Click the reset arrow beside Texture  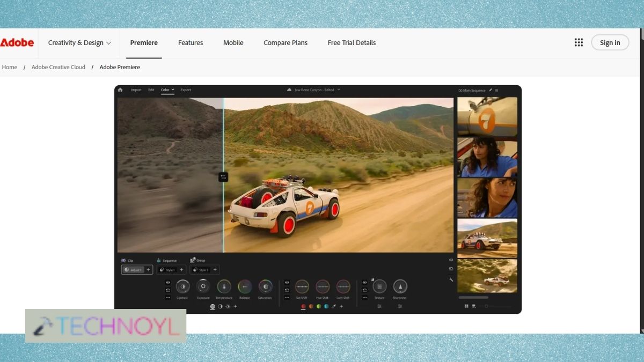click(365, 290)
